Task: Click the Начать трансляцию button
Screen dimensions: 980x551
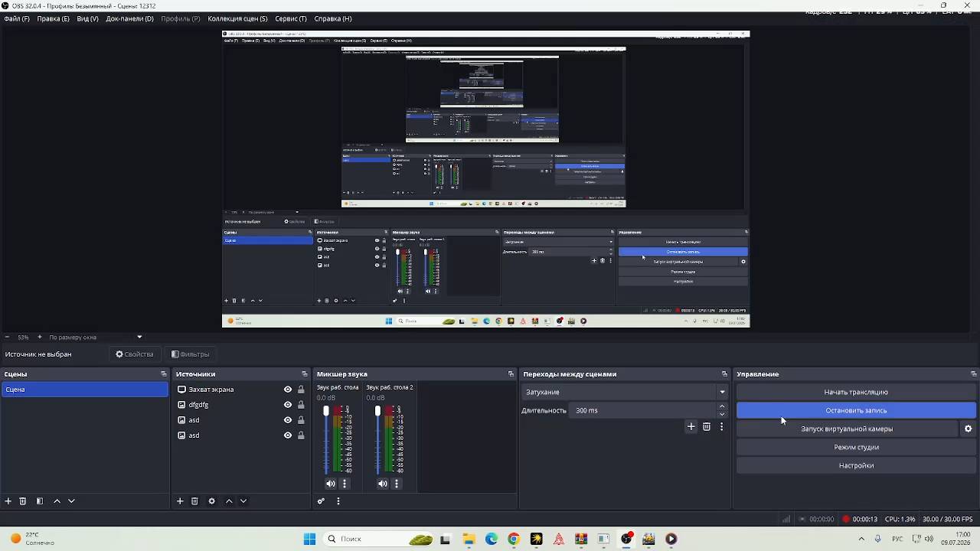Action: 856,392
